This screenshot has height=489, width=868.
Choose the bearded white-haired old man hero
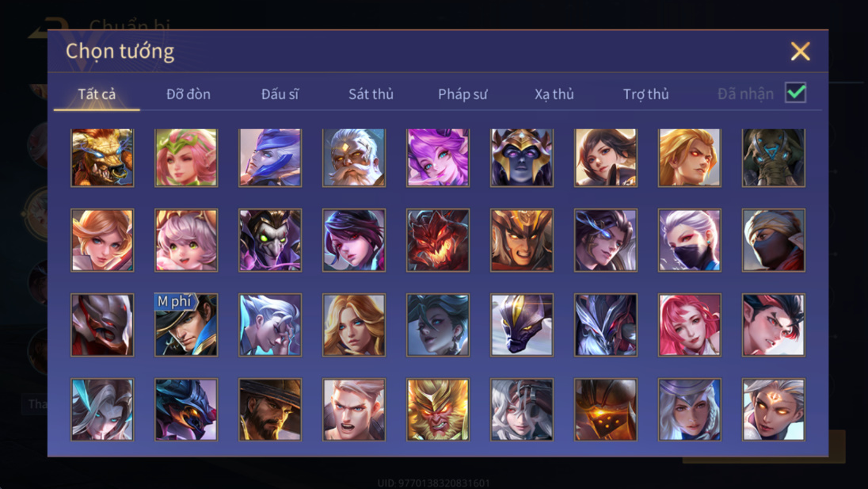pyautogui.click(x=354, y=158)
